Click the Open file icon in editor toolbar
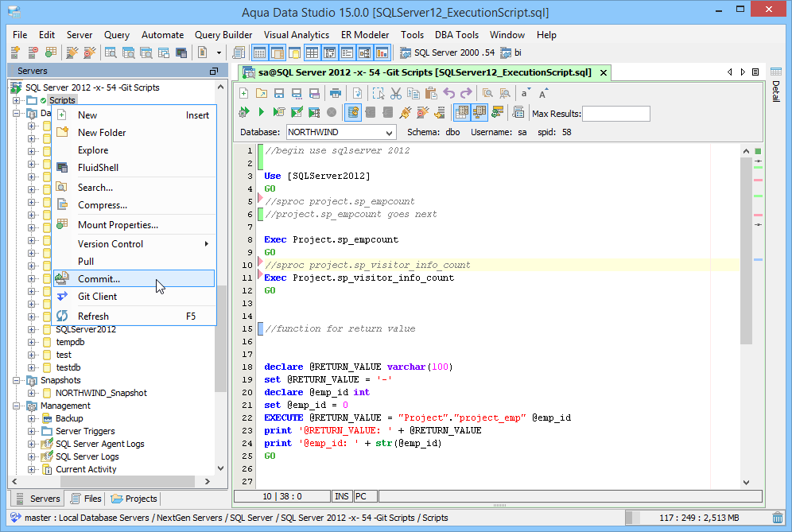Image resolution: width=792 pixels, height=532 pixels. 262,93
